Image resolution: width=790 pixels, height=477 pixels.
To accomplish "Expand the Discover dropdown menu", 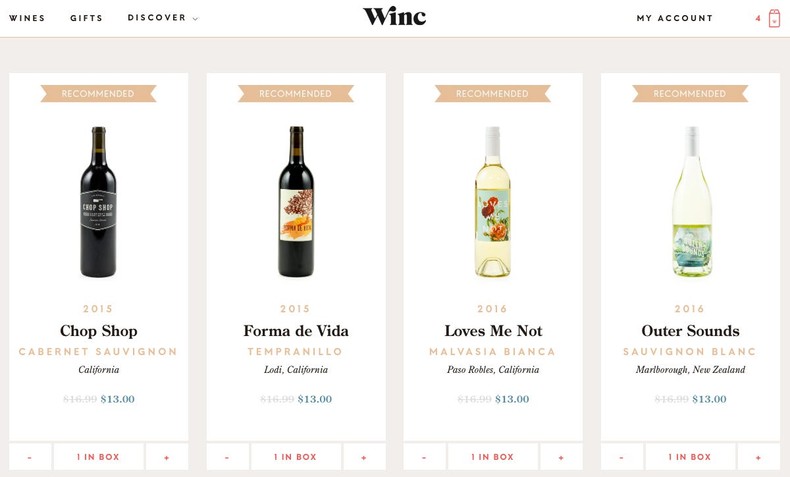I will [x=163, y=18].
